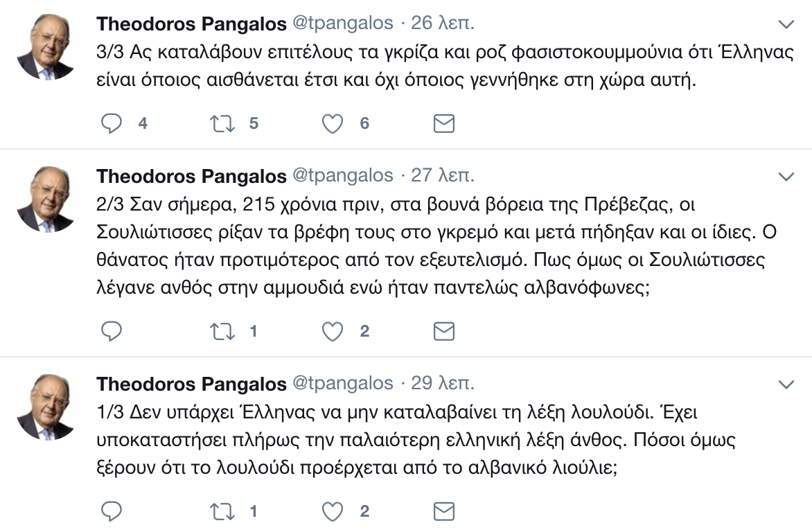This screenshot has width=812, height=532.
Task: Retweet the 1/3 tweet about λουλούδι
Action: 222,512
